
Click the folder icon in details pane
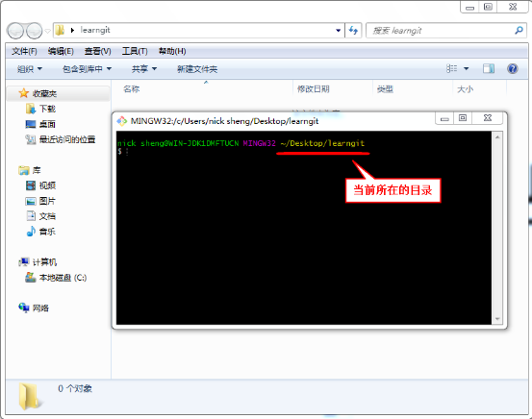[30, 396]
